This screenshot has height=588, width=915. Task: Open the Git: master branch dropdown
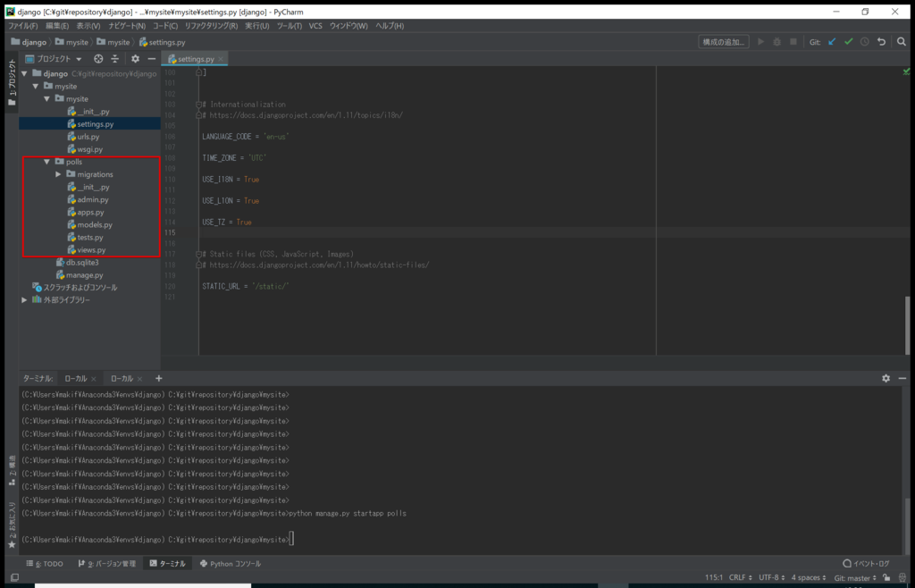(x=855, y=577)
